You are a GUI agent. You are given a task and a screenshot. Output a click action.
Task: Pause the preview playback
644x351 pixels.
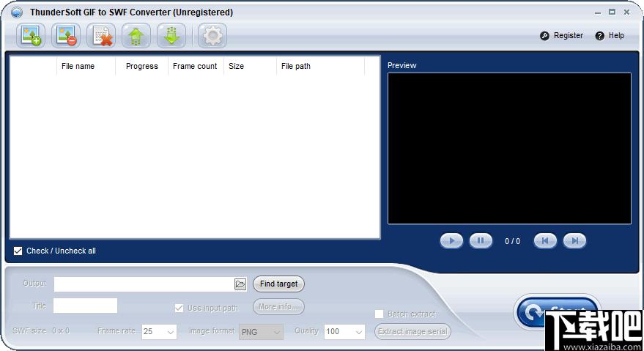[x=481, y=241]
